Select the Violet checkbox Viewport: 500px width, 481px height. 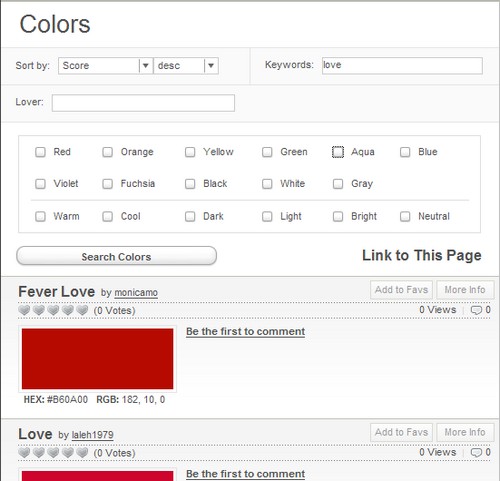40,184
